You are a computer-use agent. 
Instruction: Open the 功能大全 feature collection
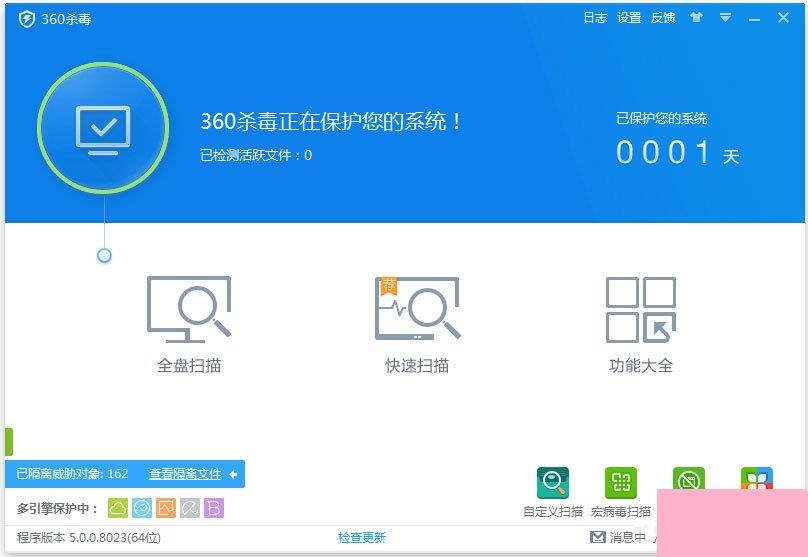[x=641, y=325]
